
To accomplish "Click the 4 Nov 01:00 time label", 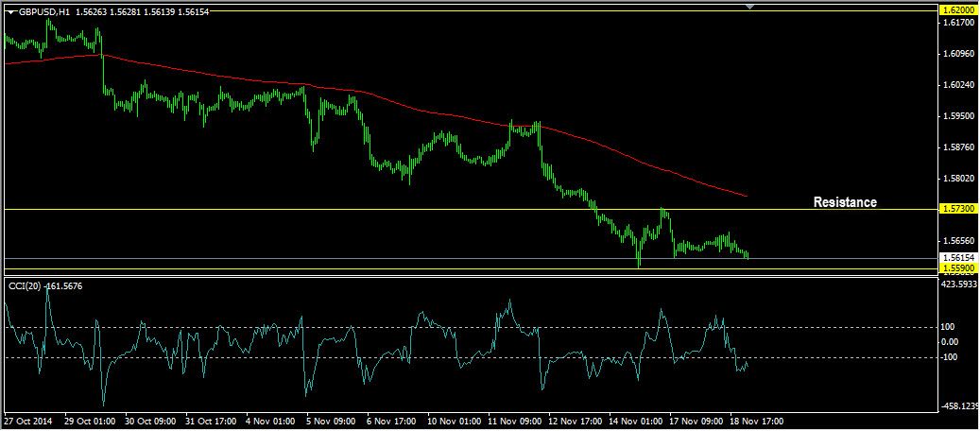I will pos(271,421).
